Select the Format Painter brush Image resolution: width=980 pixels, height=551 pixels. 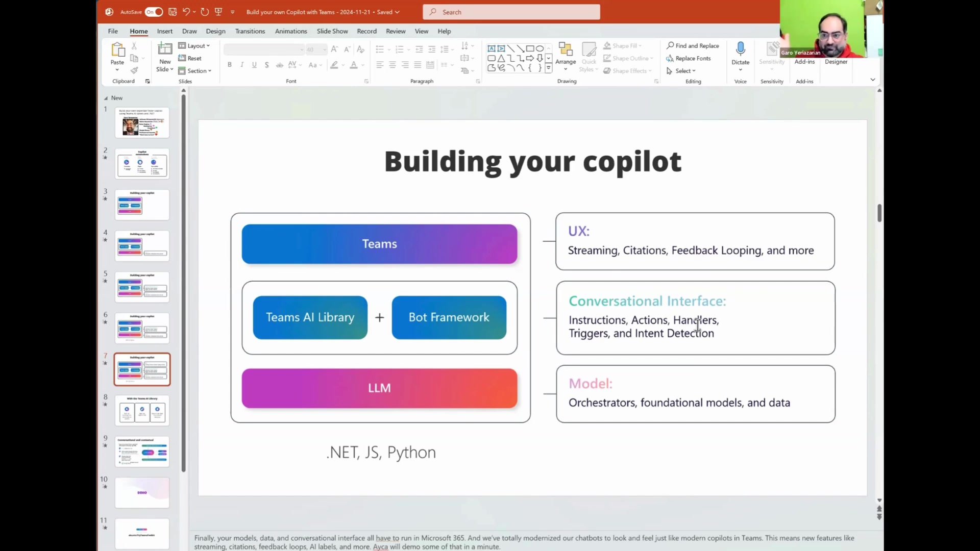(134, 70)
